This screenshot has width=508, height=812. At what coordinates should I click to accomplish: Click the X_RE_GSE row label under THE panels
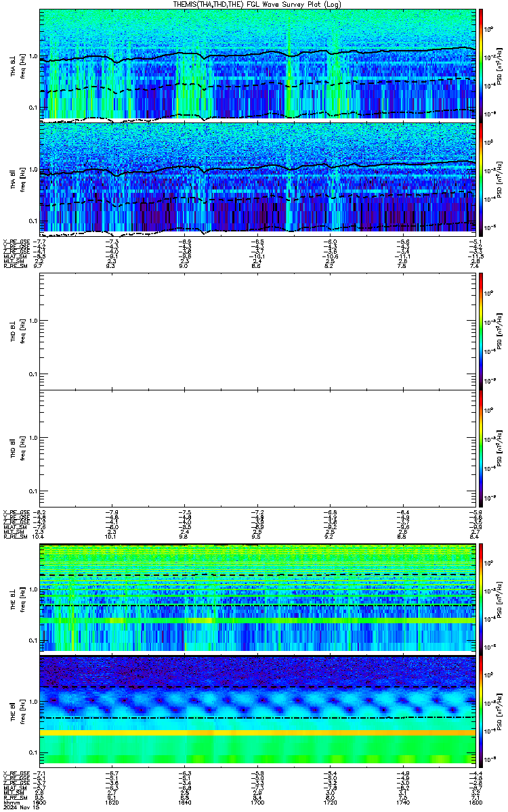tap(16, 772)
